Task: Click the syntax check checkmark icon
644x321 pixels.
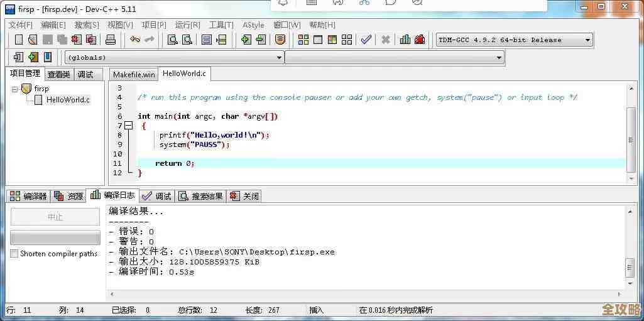Action: click(x=366, y=40)
